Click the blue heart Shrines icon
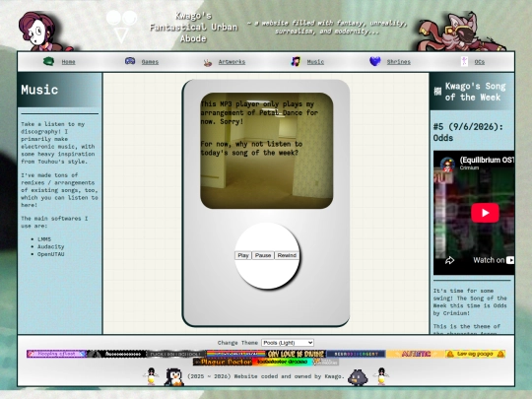The width and height of the screenshot is (532, 399). 375,61
